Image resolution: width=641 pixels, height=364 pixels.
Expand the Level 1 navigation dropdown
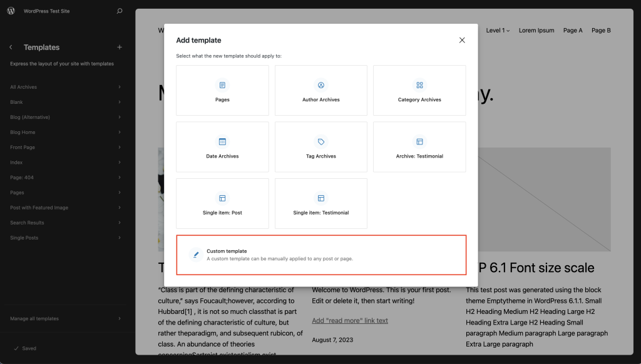[x=498, y=30]
